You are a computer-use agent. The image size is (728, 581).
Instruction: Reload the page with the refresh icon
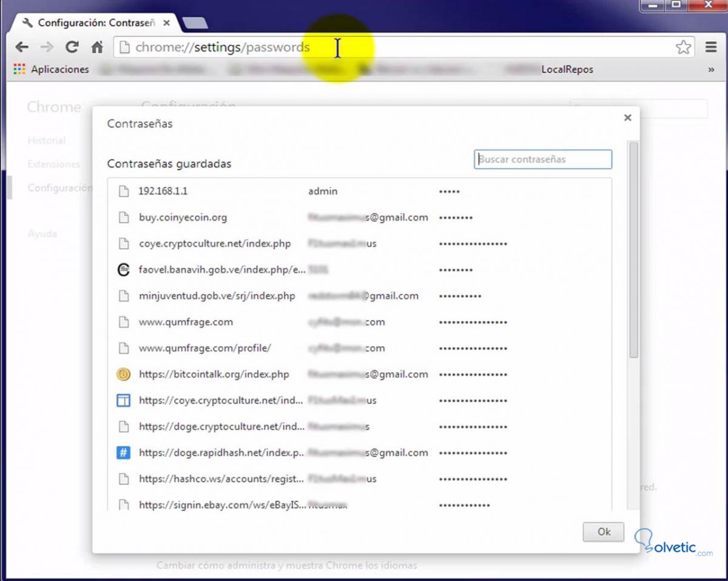click(x=72, y=47)
